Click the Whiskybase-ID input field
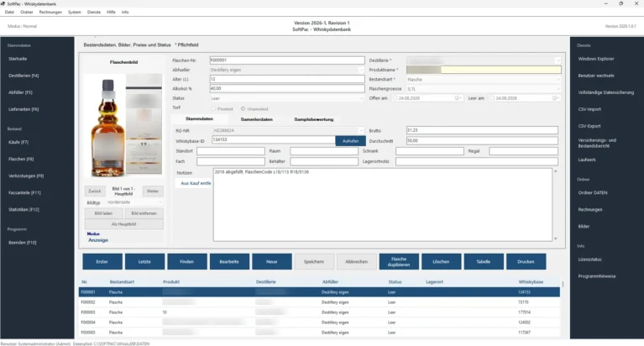644x346 pixels. point(274,140)
